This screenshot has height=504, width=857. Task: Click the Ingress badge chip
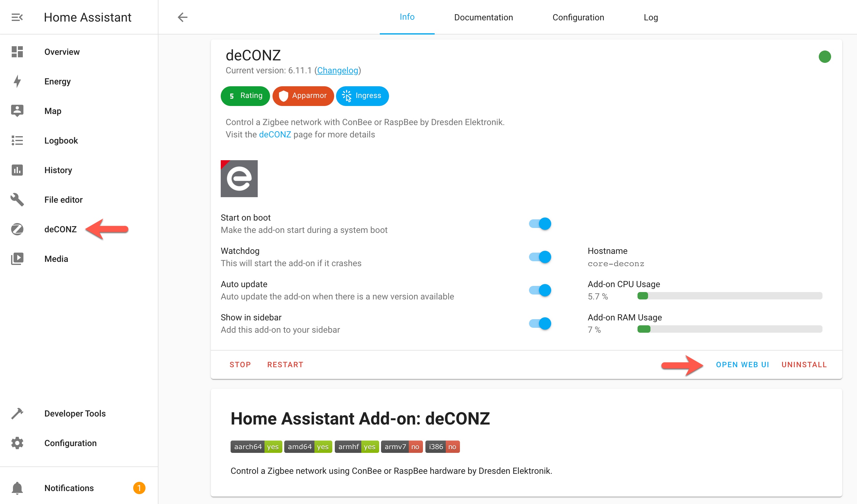tap(362, 96)
